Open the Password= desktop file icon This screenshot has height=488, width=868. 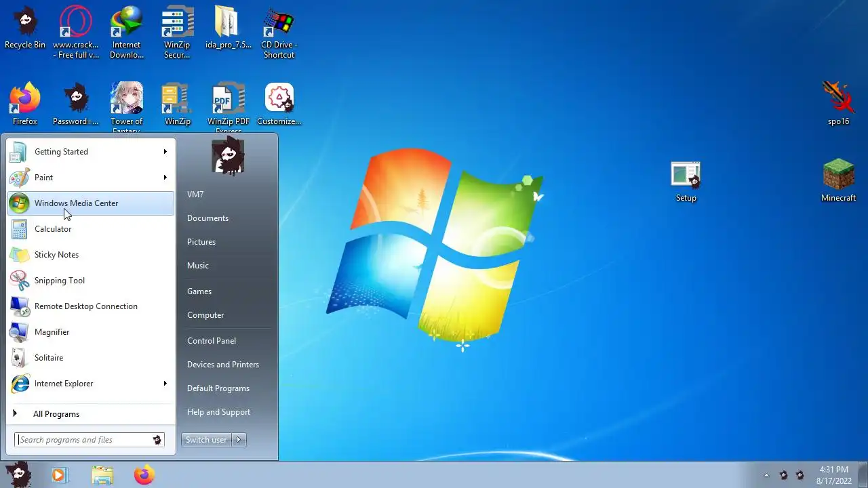(x=76, y=104)
